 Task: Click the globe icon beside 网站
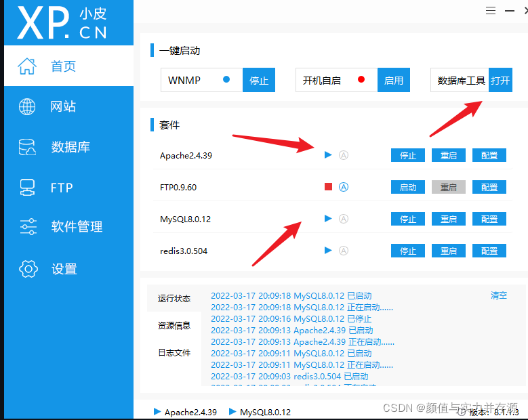[27, 106]
